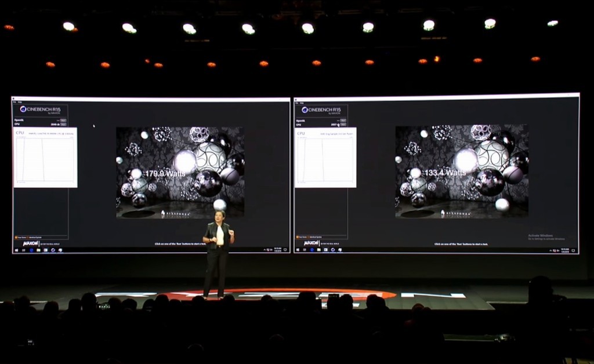Open Help menu in the 133.4 Watts window

302,103
